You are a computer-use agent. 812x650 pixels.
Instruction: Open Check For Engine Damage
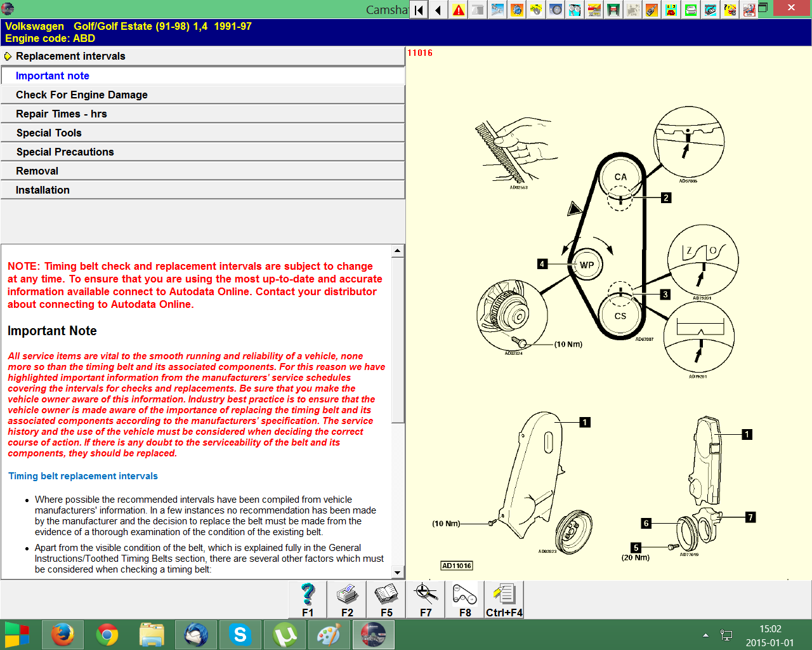pyautogui.click(x=203, y=95)
